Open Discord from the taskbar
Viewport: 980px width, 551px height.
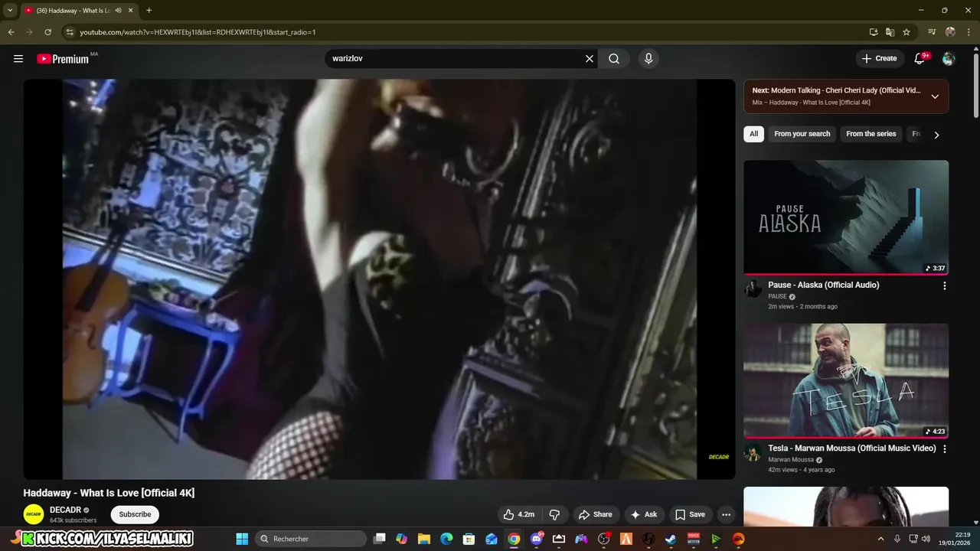(x=537, y=539)
